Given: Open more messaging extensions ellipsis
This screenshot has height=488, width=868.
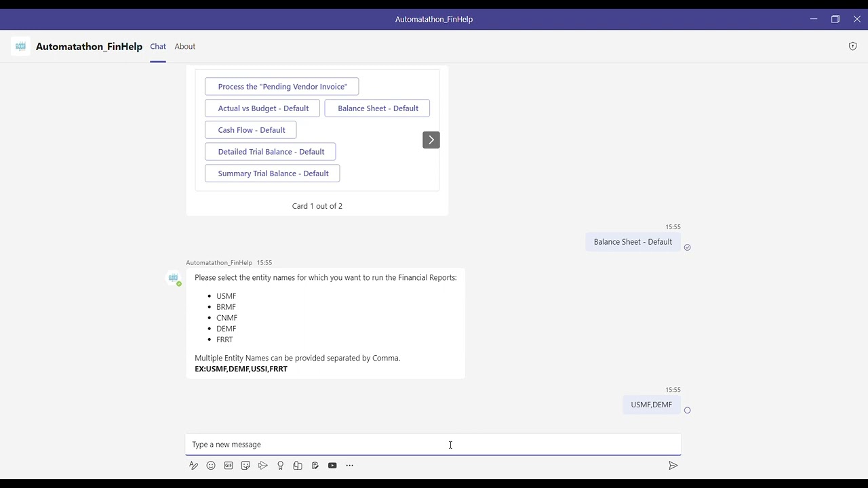Looking at the screenshot, I should (350, 466).
